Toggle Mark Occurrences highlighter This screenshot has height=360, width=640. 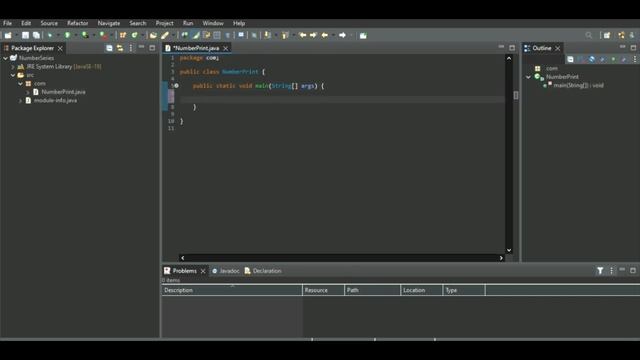tap(196, 36)
